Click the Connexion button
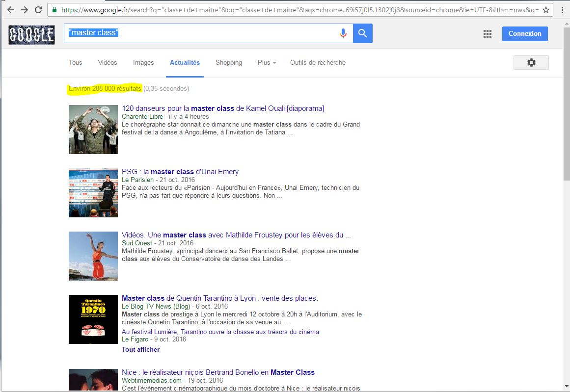The width and height of the screenshot is (570, 392). (x=525, y=34)
